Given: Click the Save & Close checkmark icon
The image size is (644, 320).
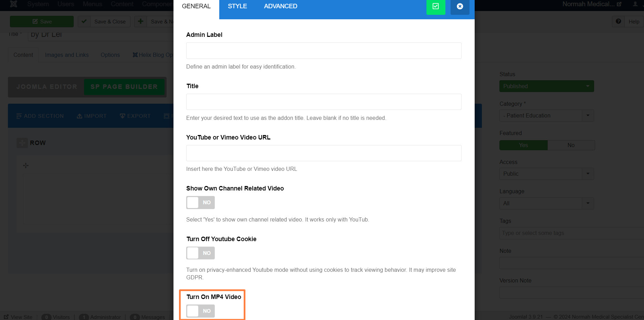Looking at the screenshot, I should 84,21.
